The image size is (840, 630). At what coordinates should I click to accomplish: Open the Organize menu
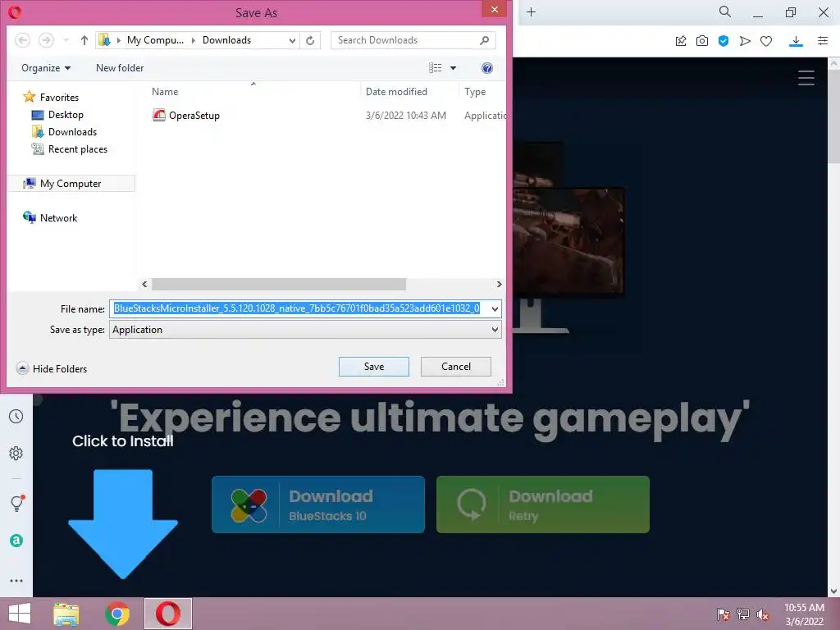[46, 68]
